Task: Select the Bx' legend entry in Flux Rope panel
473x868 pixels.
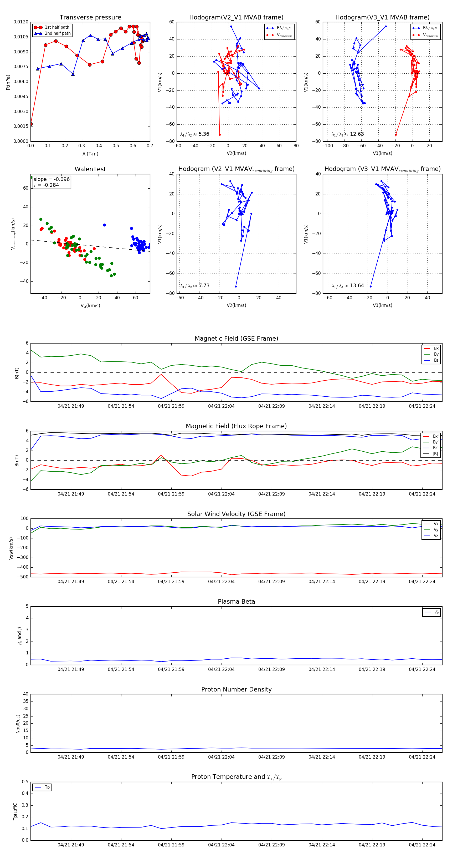Action: click(x=431, y=436)
